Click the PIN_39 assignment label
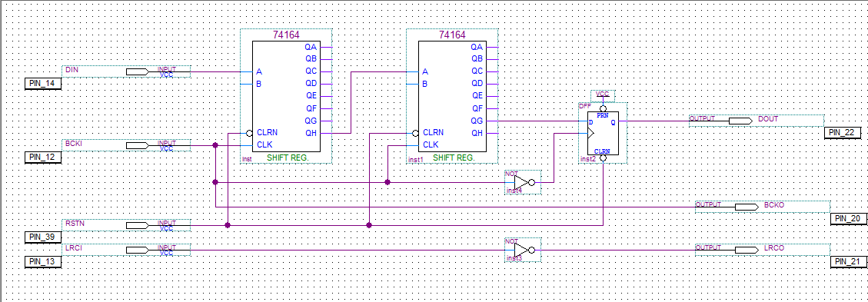This screenshot has width=868, height=302. (43, 237)
